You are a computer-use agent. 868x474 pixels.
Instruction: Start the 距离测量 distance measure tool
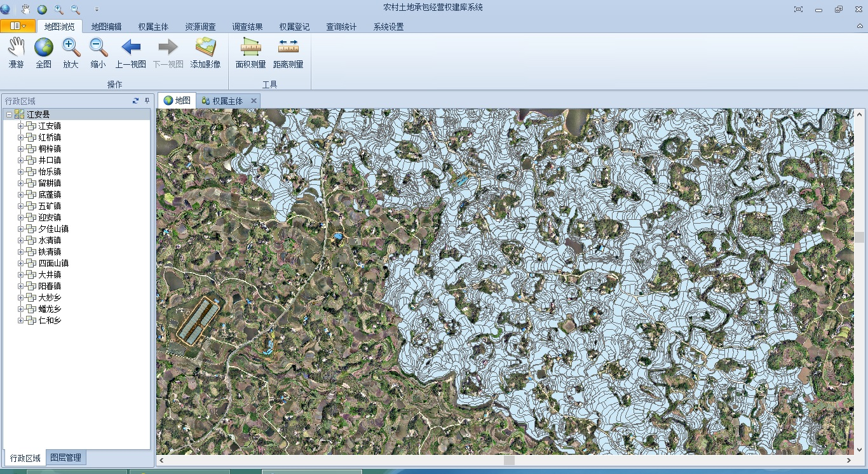288,53
